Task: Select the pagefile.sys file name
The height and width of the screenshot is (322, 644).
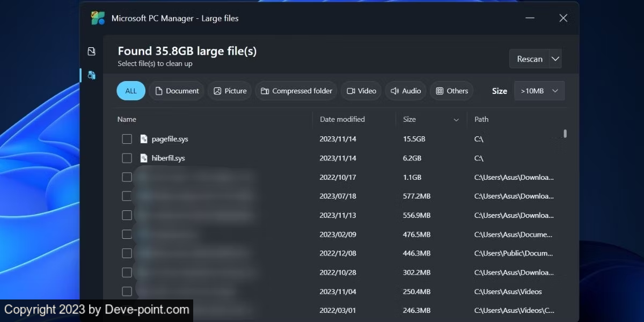Action: coord(170,139)
